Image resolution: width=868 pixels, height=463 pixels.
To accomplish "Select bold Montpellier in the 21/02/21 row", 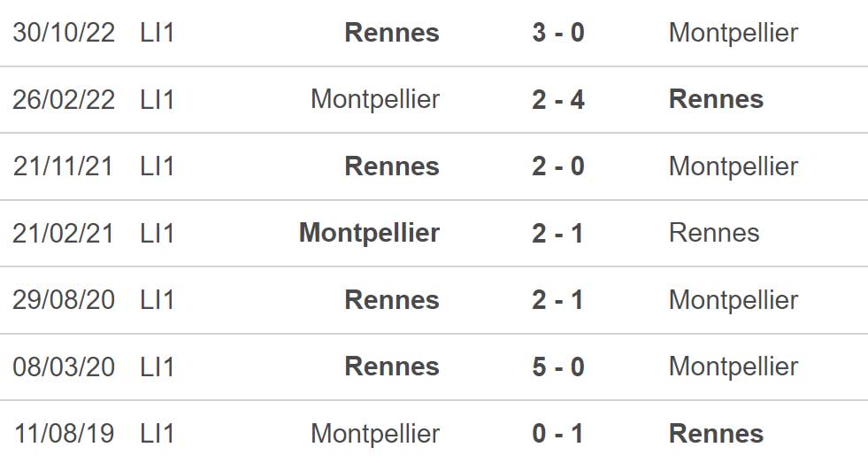I will click(369, 233).
